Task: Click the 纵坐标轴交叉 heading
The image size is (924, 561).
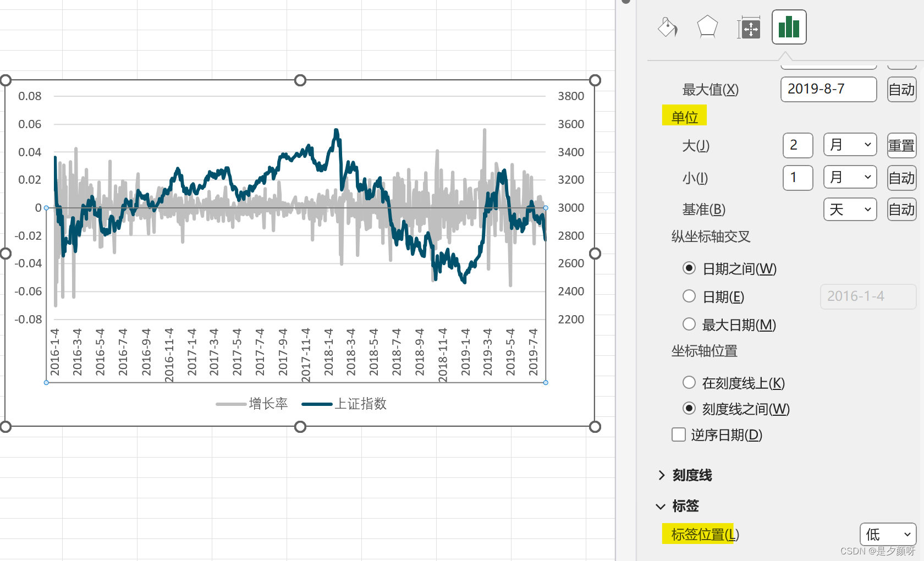Action: [711, 237]
